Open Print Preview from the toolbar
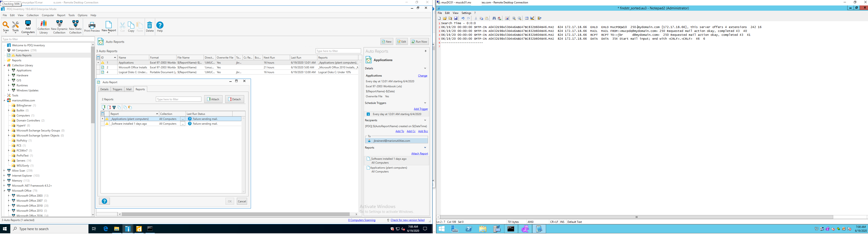 tap(92, 27)
